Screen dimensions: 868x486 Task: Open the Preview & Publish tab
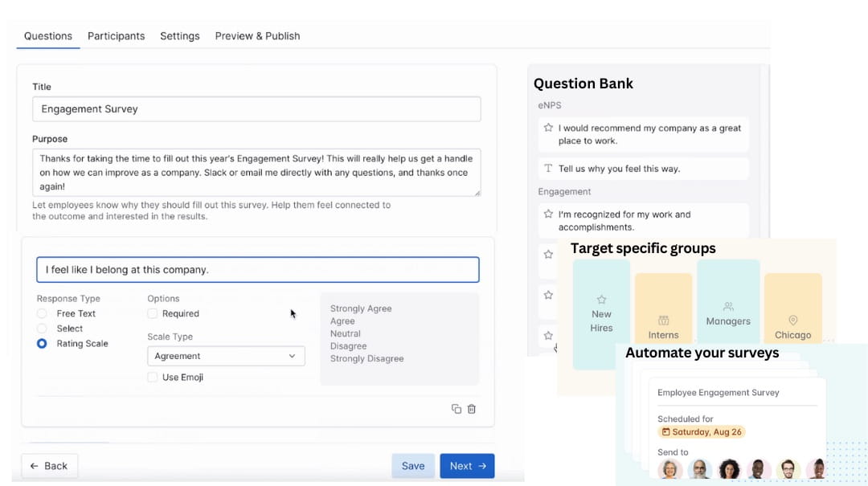pyautogui.click(x=257, y=35)
